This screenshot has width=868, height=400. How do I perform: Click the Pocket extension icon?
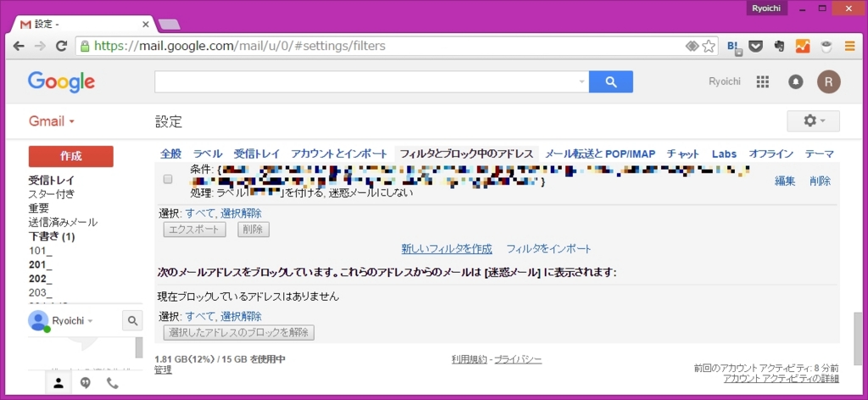(x=755, y=47)
